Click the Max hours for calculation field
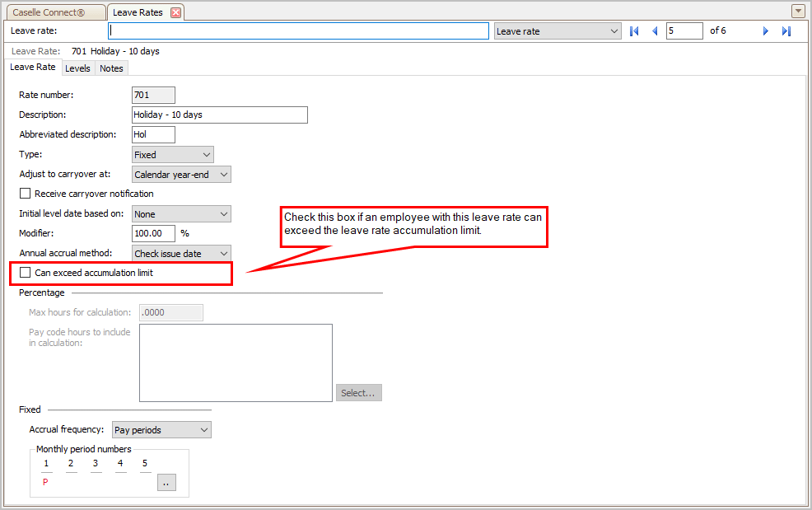The height and width of the screenshot is (510, 812). pyautogui.click(x=171, y=312)
